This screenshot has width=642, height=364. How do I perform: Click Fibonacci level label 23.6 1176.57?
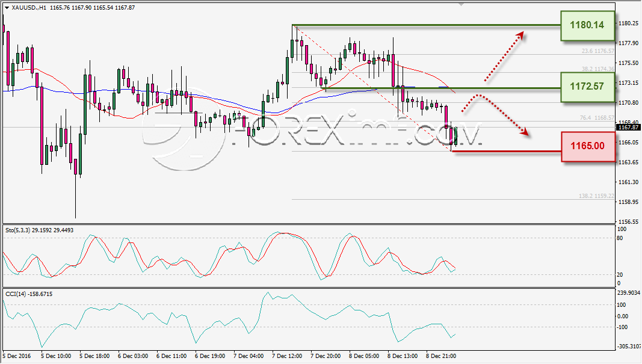[598, 51]
